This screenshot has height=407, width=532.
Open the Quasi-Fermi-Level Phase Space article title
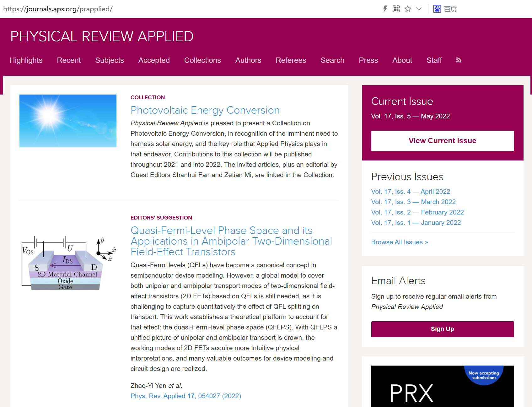(231, 241)
